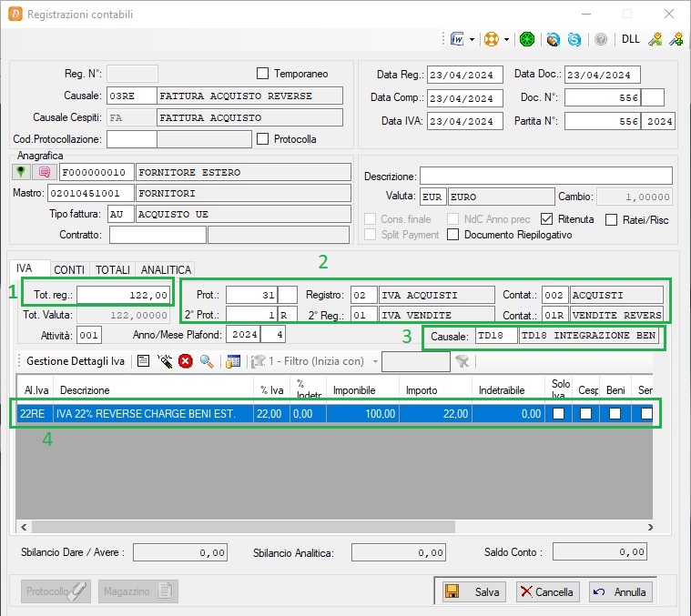Click anagrafica code F000000010 field

pyautogui.click(x=97, y=172)
